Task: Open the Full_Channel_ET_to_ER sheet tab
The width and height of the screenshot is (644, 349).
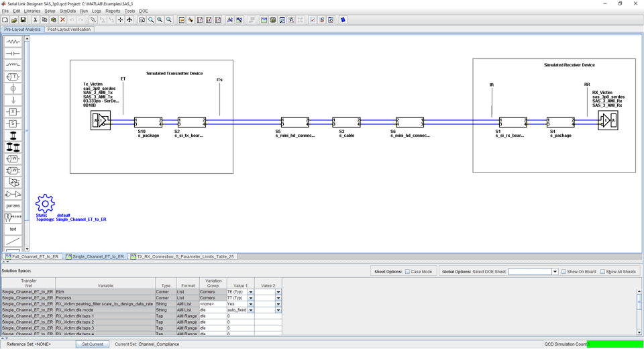Action: [x=32, y=256]
